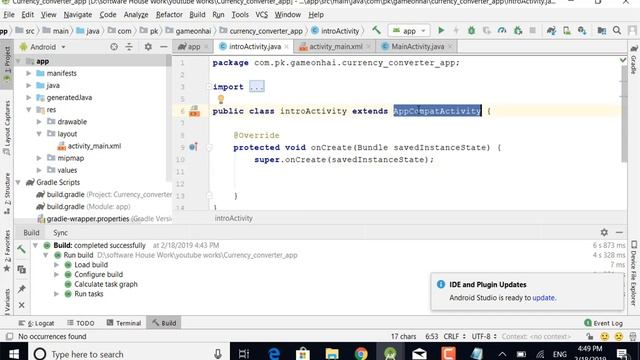Viewport: 640px width, 360px height.
Task: Click the update link in IDE notification
Action: [544, 298]
